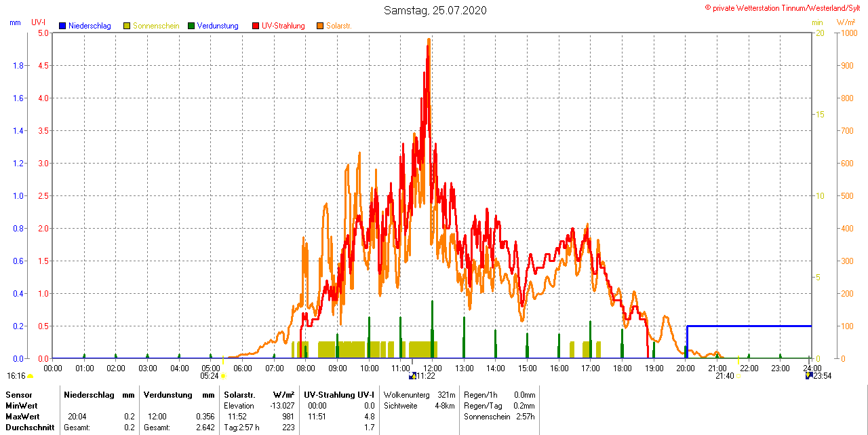Click the UV average value 1.7
Screen dimensions: 868x435
point(369,428)
